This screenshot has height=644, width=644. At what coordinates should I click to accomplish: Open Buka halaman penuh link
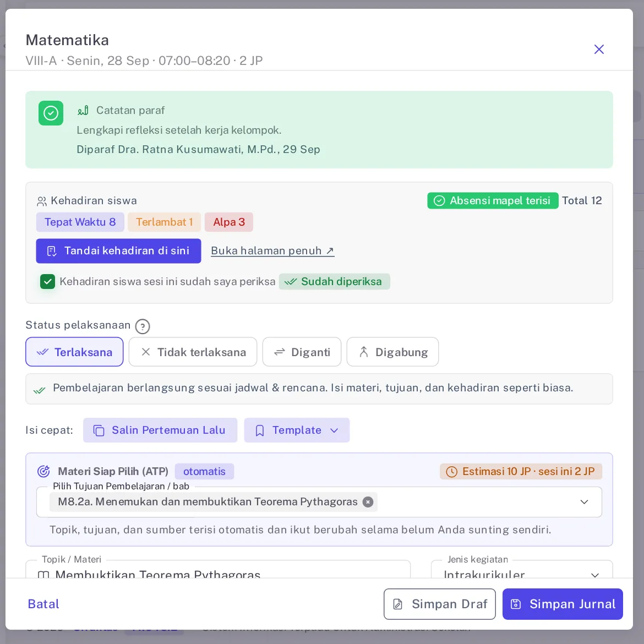[x=272, y=251]
